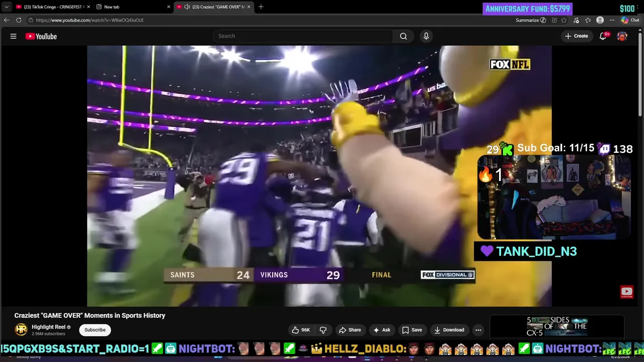Image resolution: width=644 pixels, height=362 pixels.
Task: Select the Craziest GAME OVER tab
Action: click(214, 7)
